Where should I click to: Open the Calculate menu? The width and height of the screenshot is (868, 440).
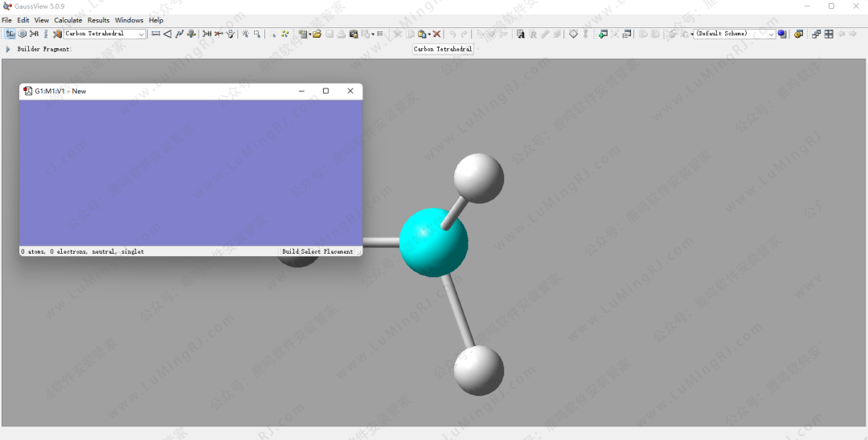pyautogui.click(x=68, y=20)
